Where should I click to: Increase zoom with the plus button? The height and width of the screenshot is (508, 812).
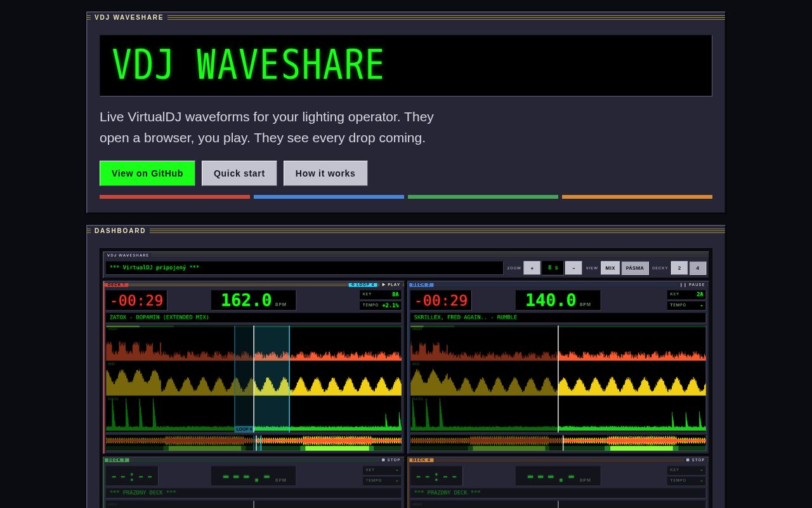(x=532, y=268)
